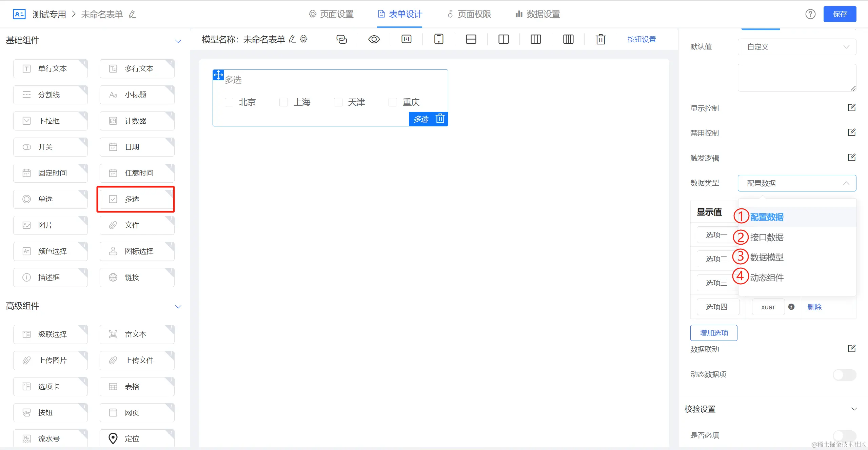The height and width of the screenshot is (450, 868).
Task: Collapse the 基础组件 section chevron
Action: pos(178,41)
